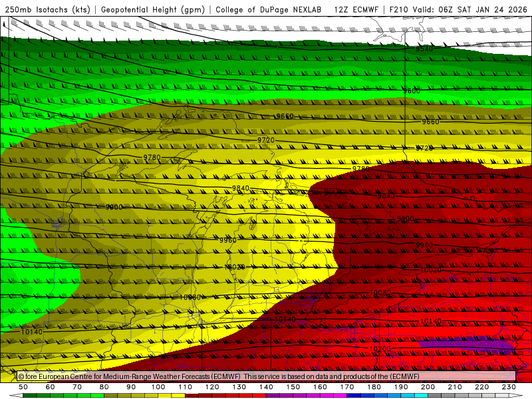Click the legend value 210
The height and width of the screenshot is (399, 532).
click(455, 387)
